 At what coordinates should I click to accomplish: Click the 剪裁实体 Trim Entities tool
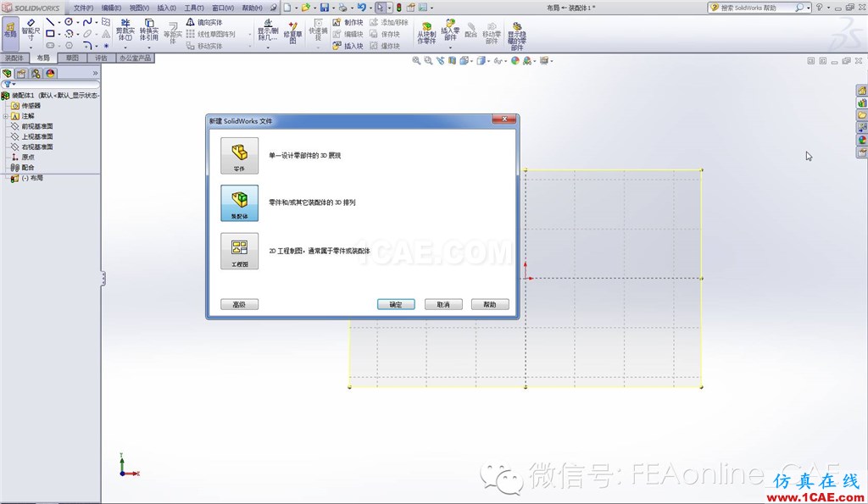tap(125, 30)
